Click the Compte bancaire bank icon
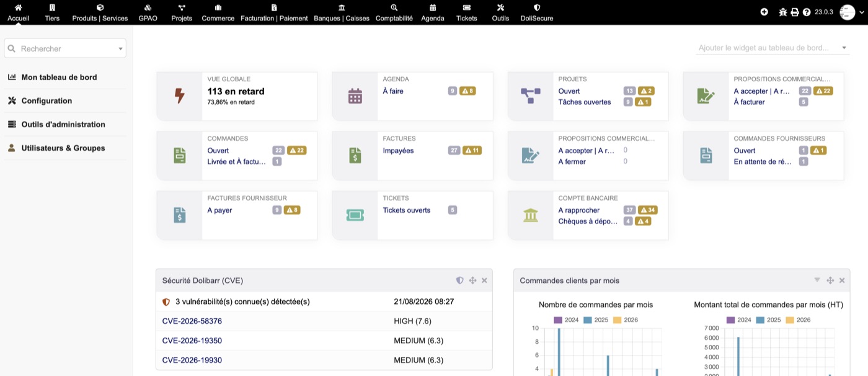The width and height of the screenshot is (868, 376). [x=530, y=215]
